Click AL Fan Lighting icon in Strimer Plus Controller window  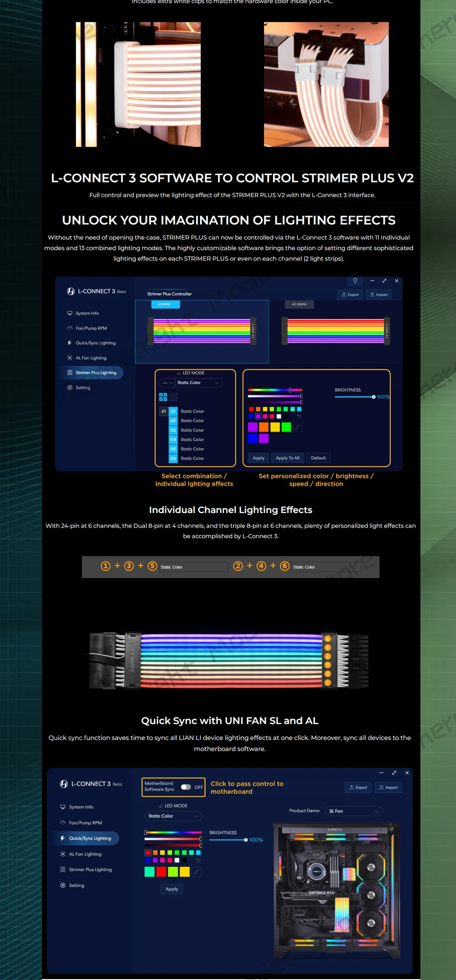coord(70,358)
